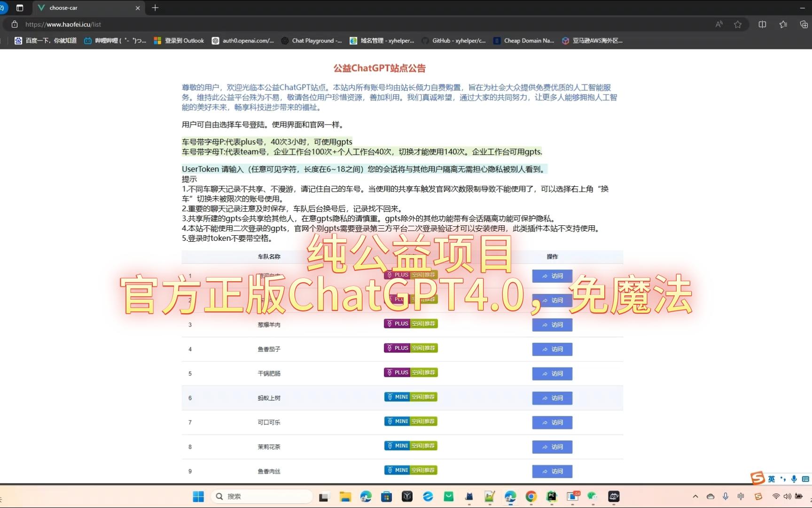Open the 亚马逊AWS海外区 bookmark
The image size is (812, 508).
point(592,41)
